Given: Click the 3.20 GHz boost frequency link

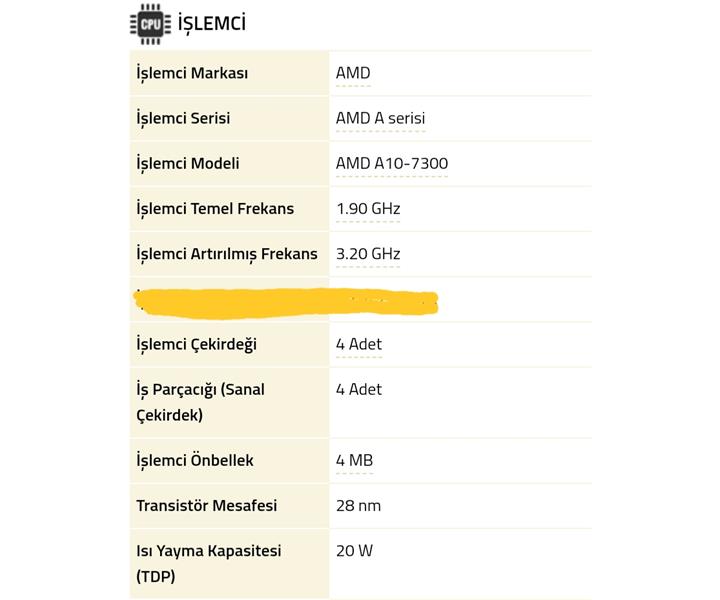Looking at the screenshot, I should pyautogui.click(x=368, y=254).
